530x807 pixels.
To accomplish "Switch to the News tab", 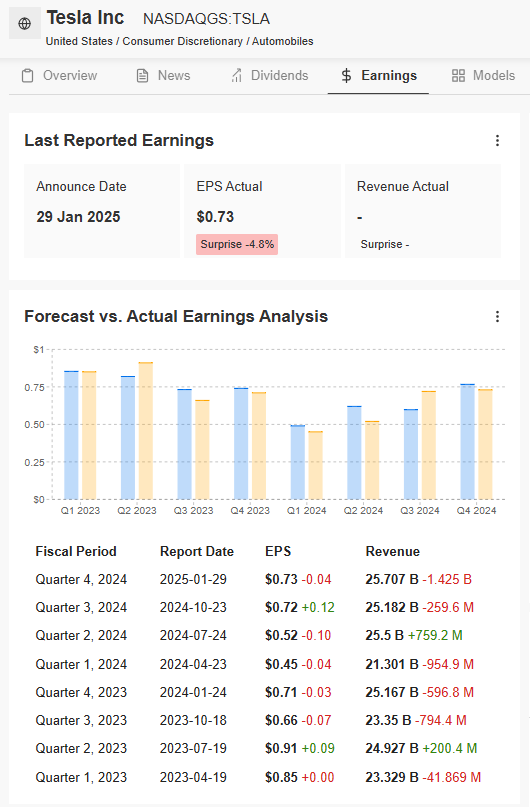I will click(163, 76).
